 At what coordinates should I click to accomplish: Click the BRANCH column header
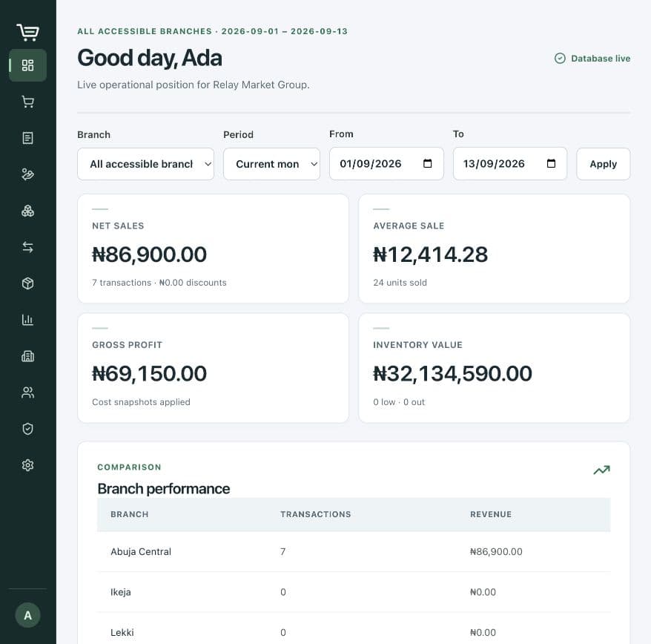pyautogui.click(x=130, y=514)
